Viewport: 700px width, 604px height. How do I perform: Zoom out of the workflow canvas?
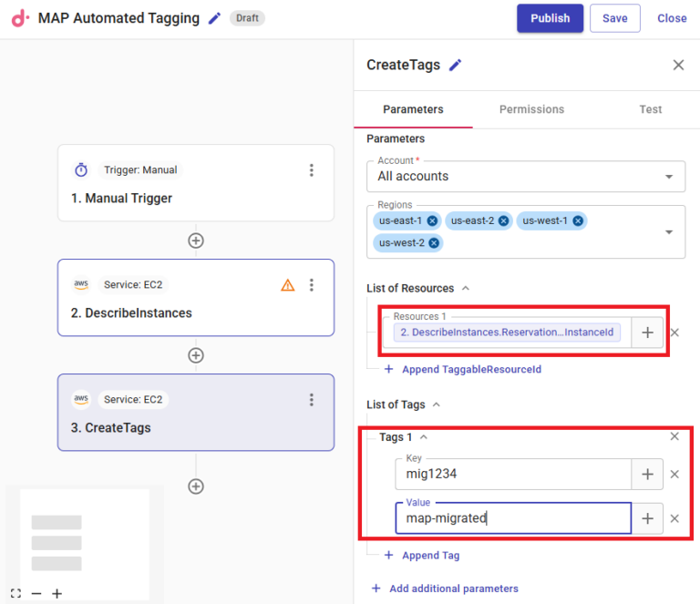tap(36, 593)
